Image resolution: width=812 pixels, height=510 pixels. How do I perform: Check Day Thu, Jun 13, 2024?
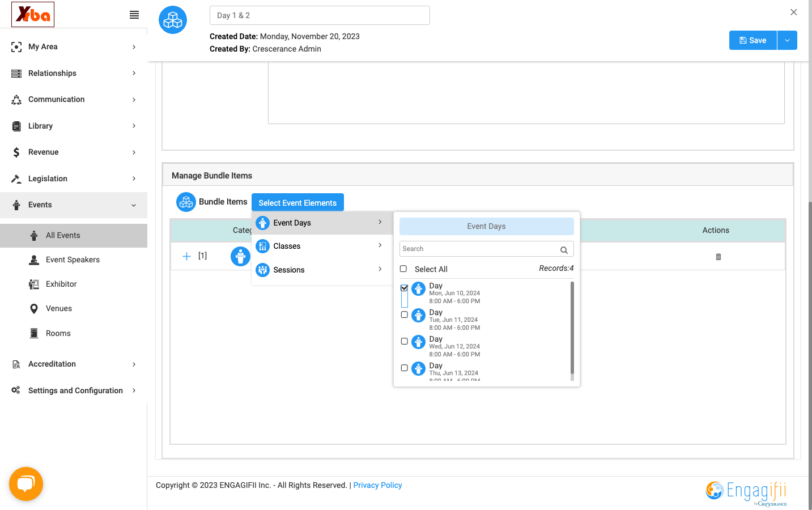[x=405, y=368]
